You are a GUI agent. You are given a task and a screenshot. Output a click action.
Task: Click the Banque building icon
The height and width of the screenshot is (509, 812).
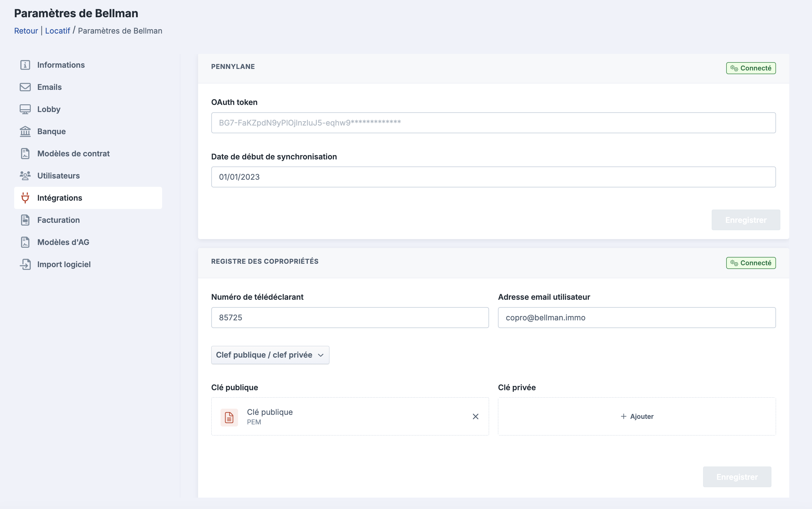(x=25, y=132)
